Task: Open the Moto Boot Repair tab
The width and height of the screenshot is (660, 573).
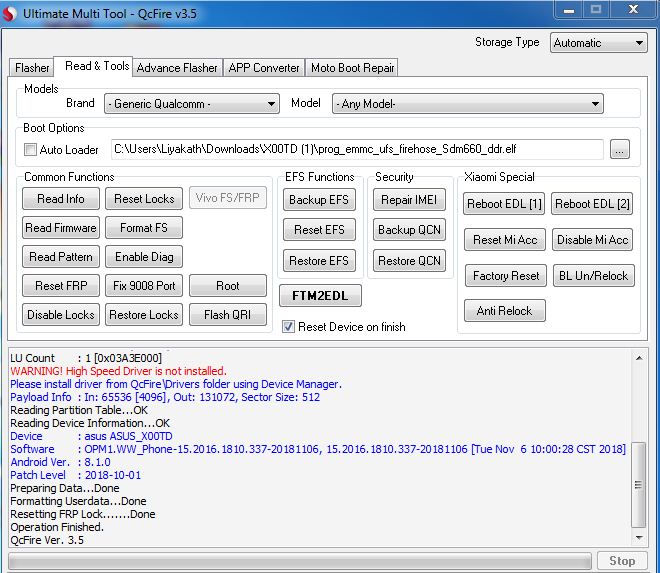Action: pos(352,67)
